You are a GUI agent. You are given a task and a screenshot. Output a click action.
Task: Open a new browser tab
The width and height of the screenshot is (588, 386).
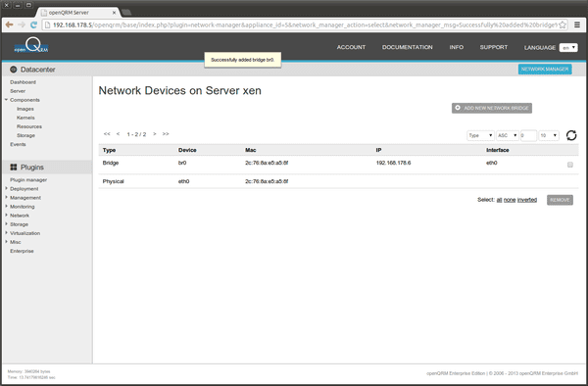(x=126, y=13)
